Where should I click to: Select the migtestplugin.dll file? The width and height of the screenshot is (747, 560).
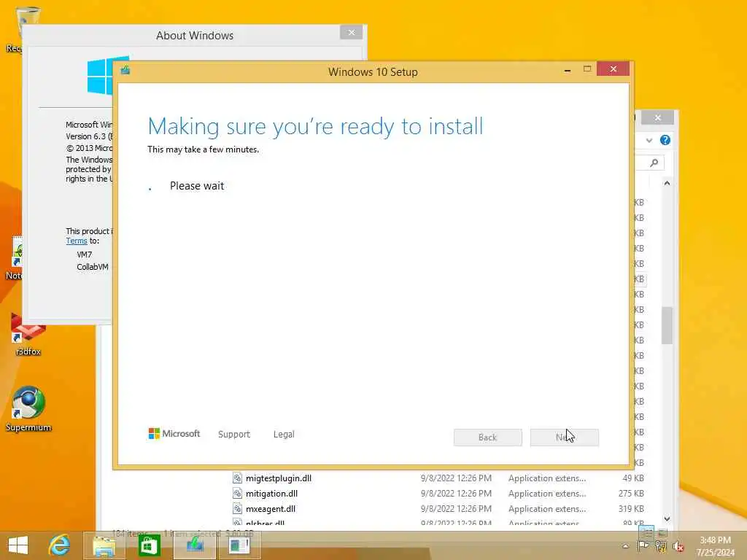(x=279, y=478)
